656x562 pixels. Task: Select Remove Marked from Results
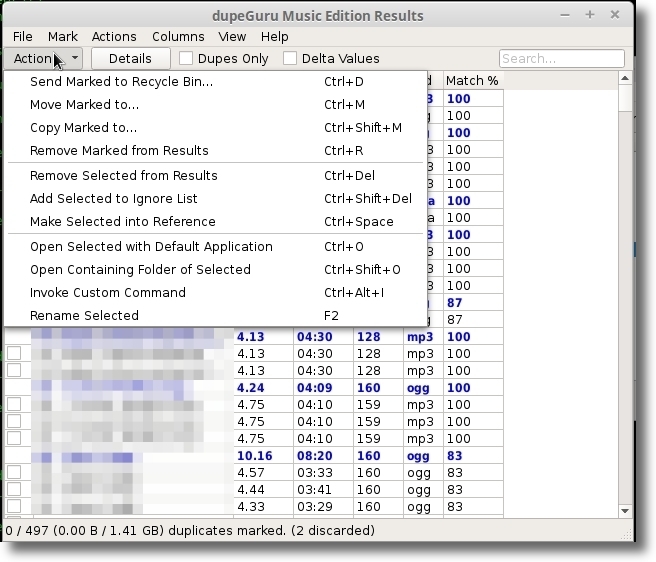[215, 151]
